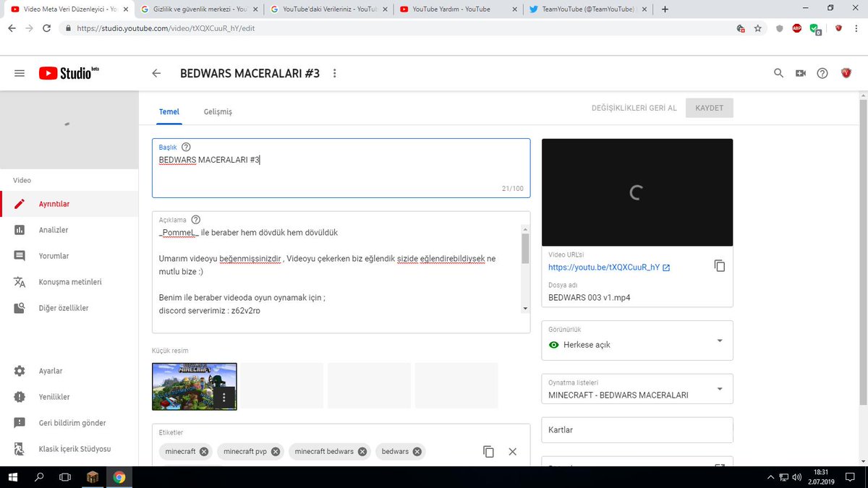Open the help question mark icon in header
The height and width of the screenshot is (488, 868).
pyautogui.click(x=822, y=73)
